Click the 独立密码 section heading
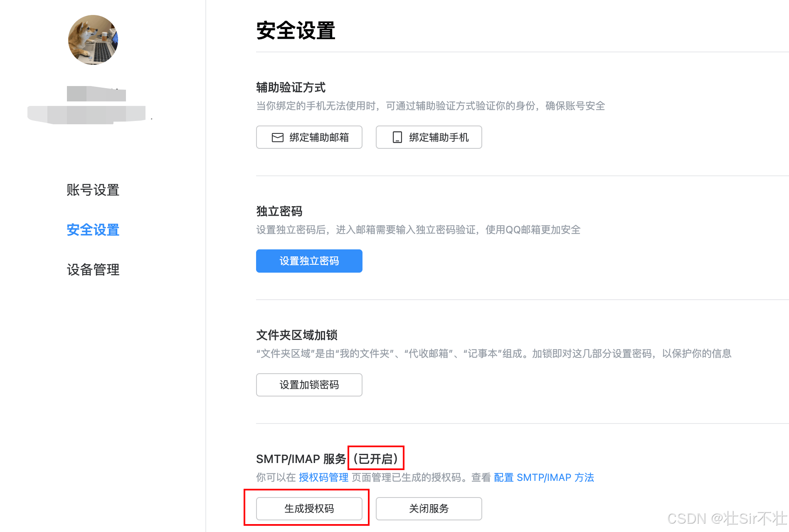The height and width of the screenshot is (532, 789). point(279,212)
